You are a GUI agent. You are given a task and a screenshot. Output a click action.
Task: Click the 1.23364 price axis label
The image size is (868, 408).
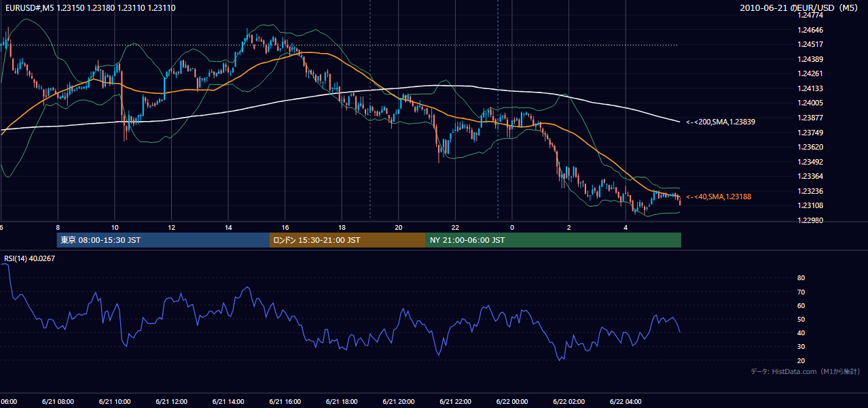[x=810, y=176]
